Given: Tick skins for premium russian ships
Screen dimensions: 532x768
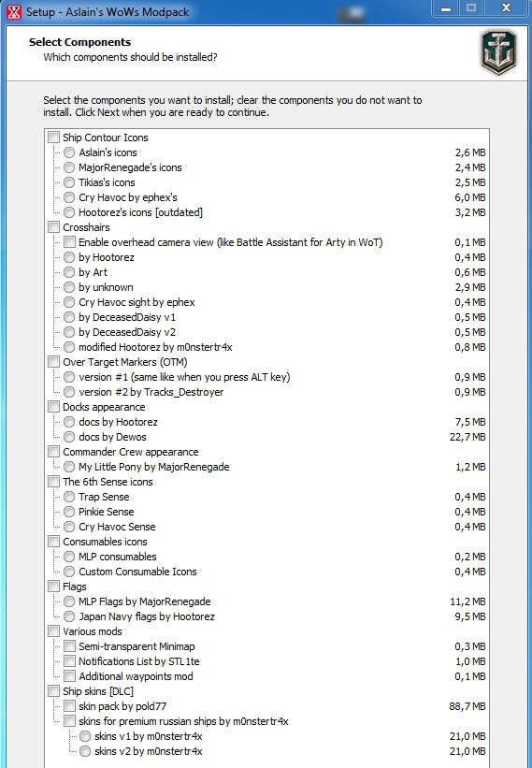Looking at the screenshot, I should 69,721.
